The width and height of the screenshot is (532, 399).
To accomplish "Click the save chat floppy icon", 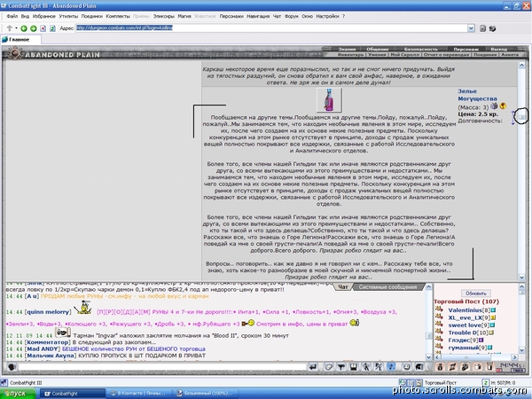I will (x=354, y=367).
